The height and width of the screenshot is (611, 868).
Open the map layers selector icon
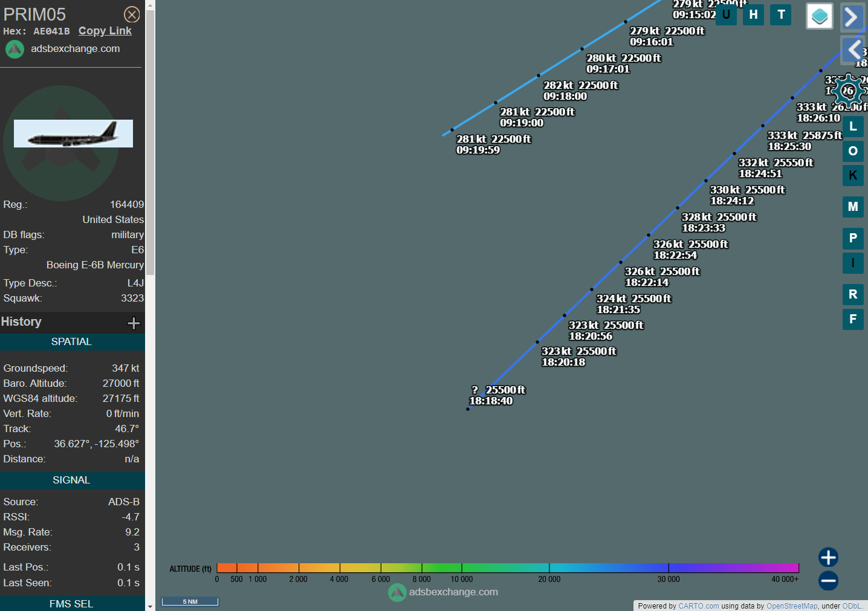820,16
